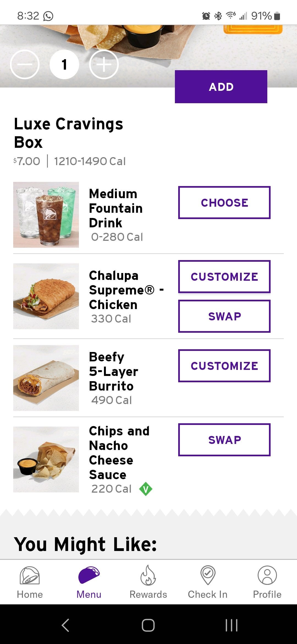Swap the Chalupa Supreme Chicken item

click(224, 316)
